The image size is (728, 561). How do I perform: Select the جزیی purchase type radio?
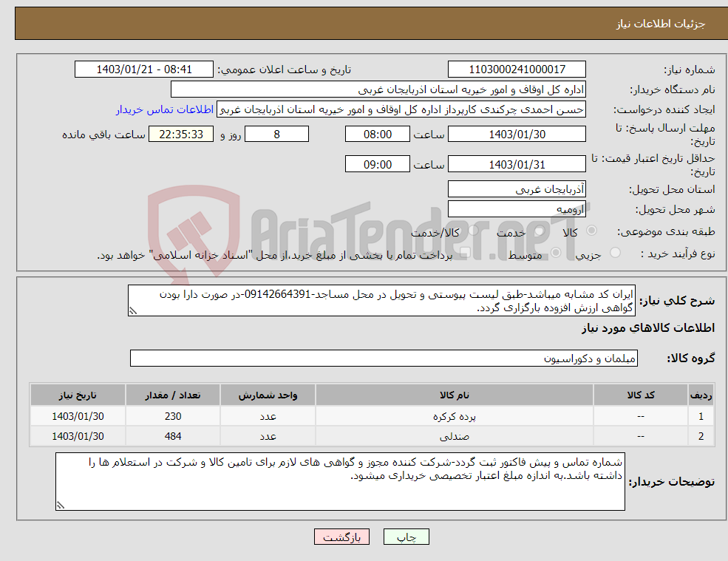[615, 253]
